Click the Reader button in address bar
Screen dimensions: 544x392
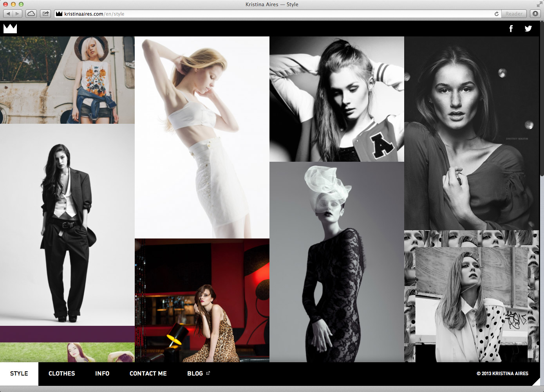click(x=513, y=14)
